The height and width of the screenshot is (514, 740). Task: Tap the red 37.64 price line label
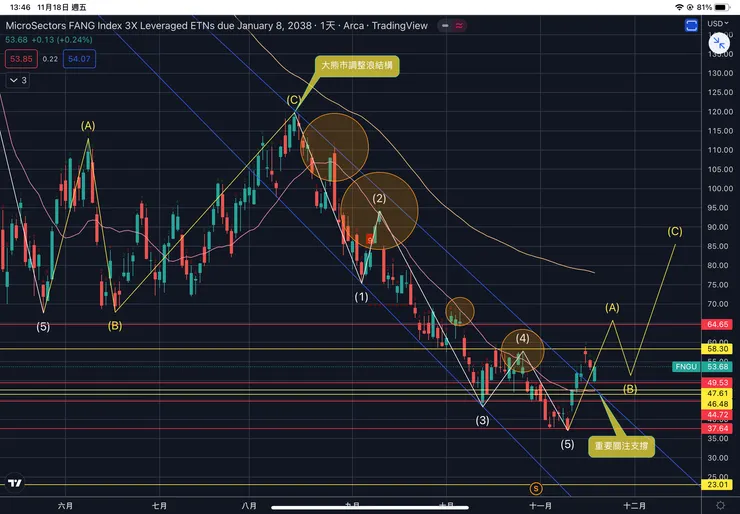(717, 429)
